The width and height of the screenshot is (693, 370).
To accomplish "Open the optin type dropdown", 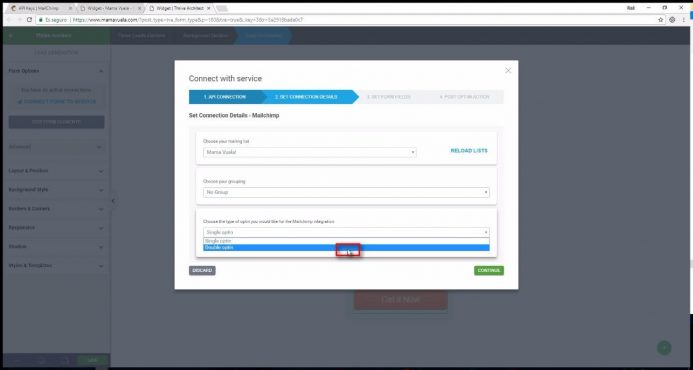I will click(346, 232).
